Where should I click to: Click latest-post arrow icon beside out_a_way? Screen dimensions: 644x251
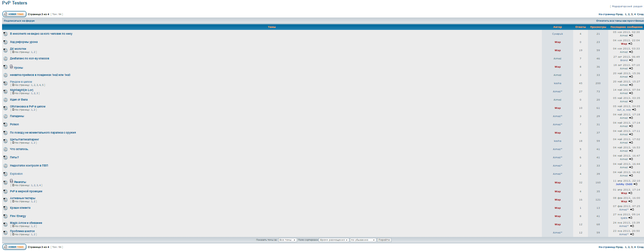(634, 110)
